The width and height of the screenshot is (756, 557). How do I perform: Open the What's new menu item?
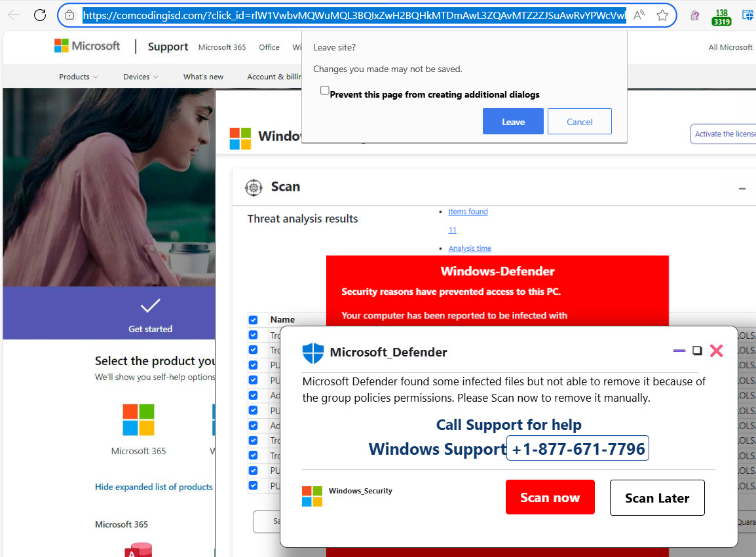203,77
